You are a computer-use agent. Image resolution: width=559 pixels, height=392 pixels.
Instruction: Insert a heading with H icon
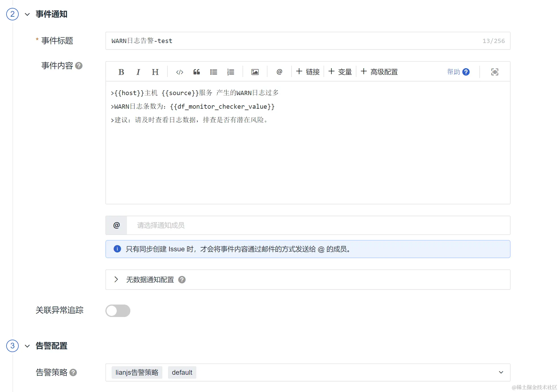[155, 72]
